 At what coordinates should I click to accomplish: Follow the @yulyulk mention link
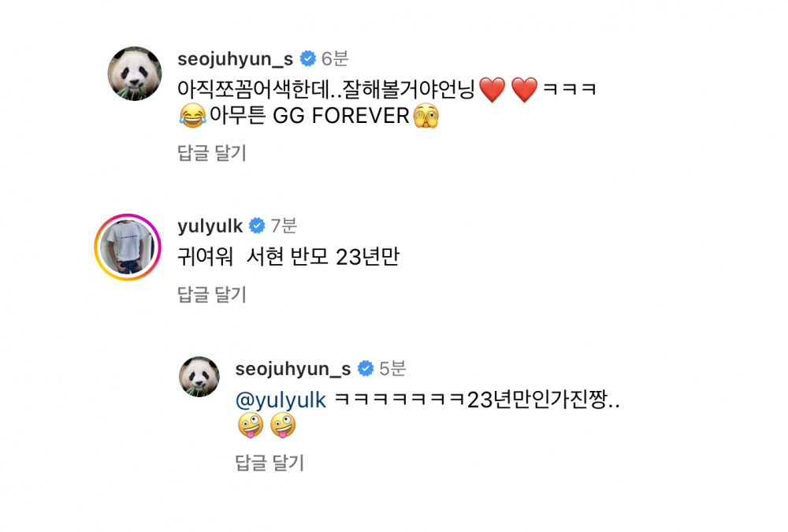pyautogui.click(x=281, y=400)
